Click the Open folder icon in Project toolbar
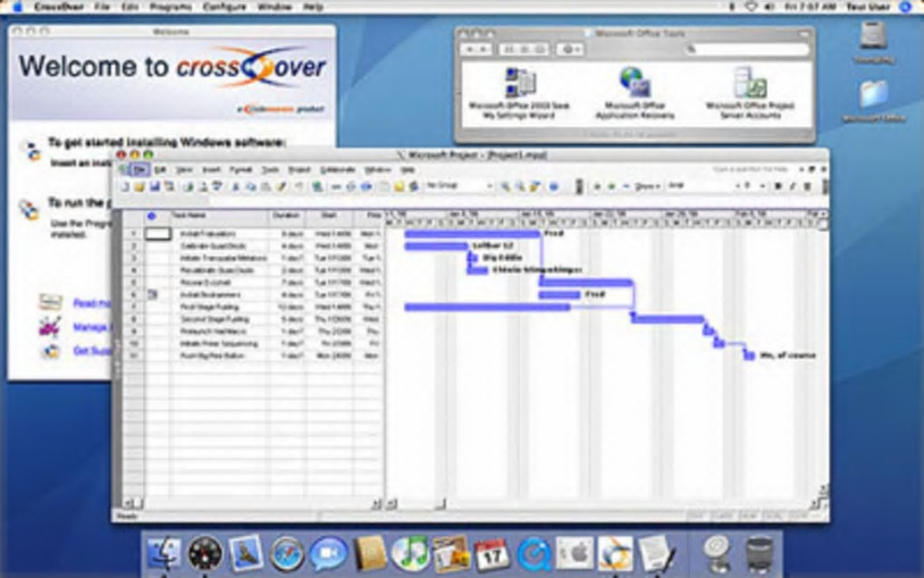 tap(140, 187)
